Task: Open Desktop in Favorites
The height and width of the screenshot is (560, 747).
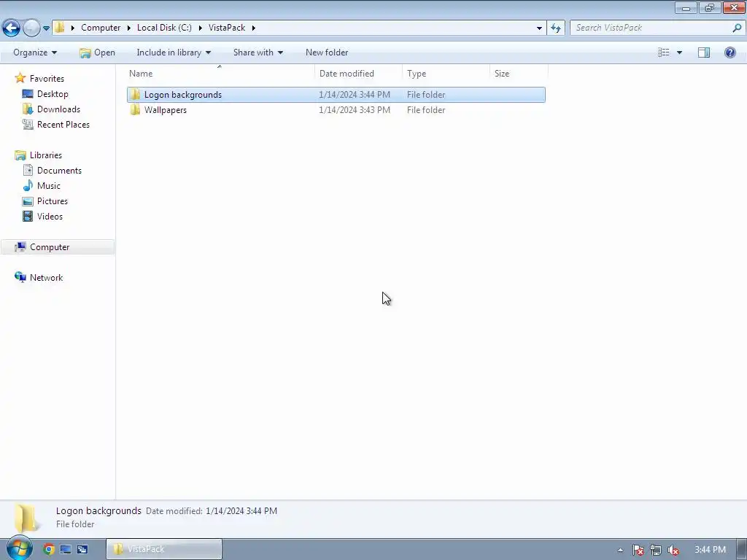Action: [x=53, y=94]
